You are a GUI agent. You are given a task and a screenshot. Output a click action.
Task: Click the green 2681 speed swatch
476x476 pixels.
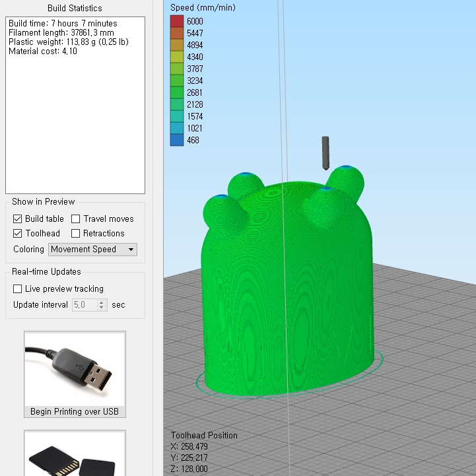click(x=177, y=92)
